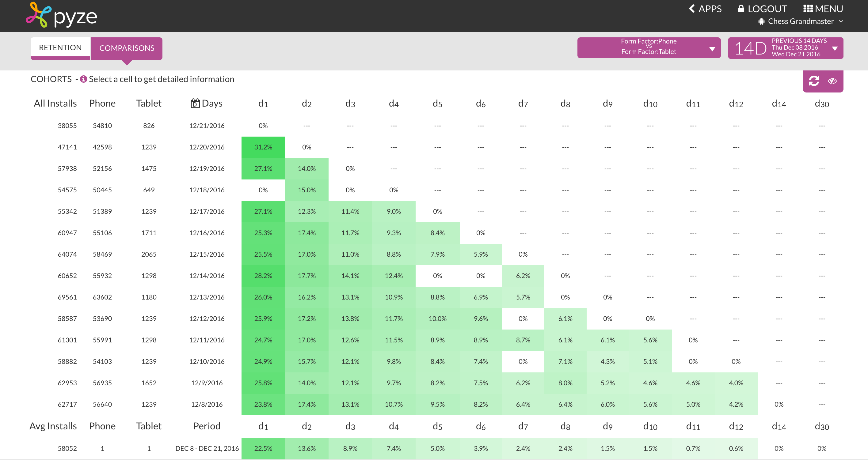Toggle the hide-data eye icon
The image size is (868, 460).
pyautogui.click(x=832, y=81)
